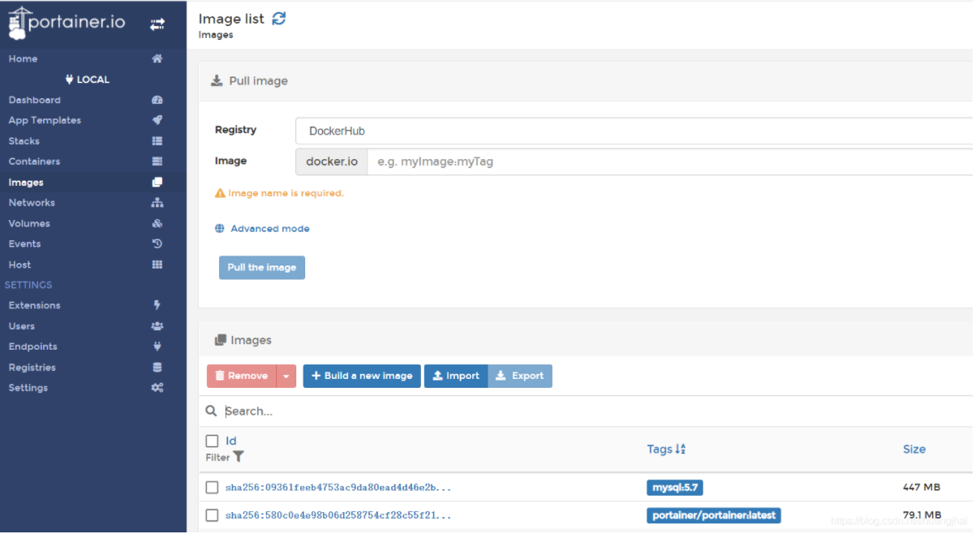The height and width of the screenshot is (534, 980).
Task: Click the Images clone icon in sidebar
Action: point(157,183)
